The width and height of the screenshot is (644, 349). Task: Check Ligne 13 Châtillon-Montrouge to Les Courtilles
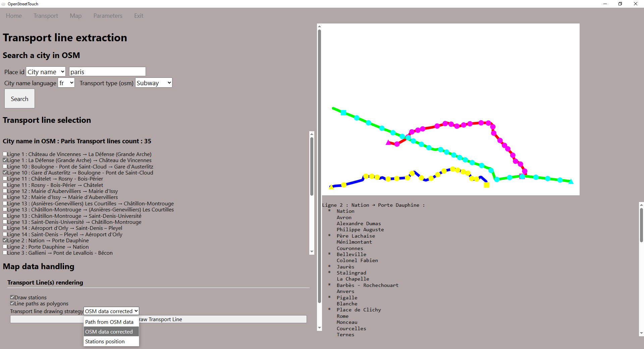coord(5,209)
